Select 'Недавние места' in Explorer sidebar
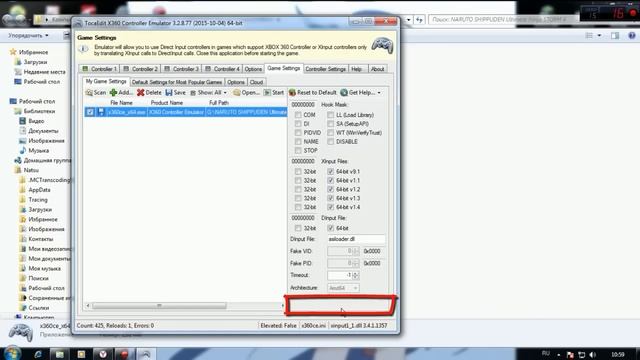640x360 pixels. [x=40, y=72]
